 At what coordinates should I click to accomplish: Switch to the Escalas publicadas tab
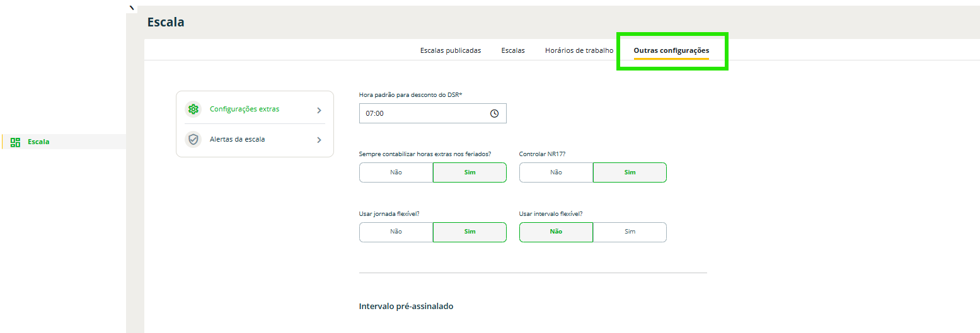pos(451,50)
